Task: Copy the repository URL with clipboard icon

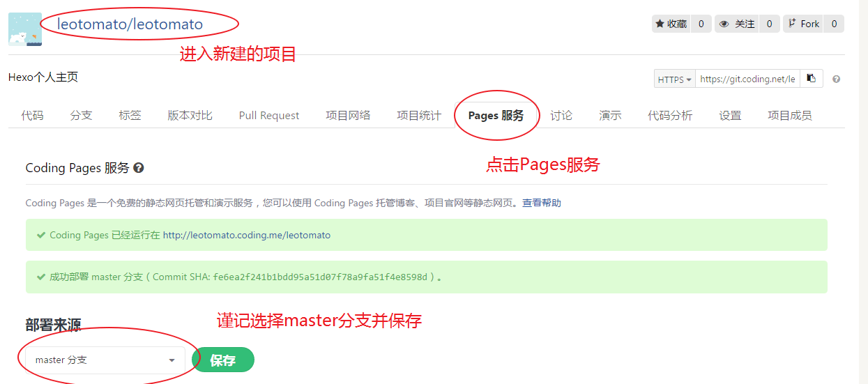Action: (811, 79)
